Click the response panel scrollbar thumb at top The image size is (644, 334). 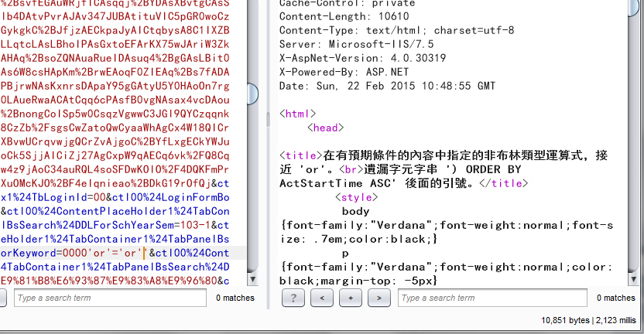point(634,7)
